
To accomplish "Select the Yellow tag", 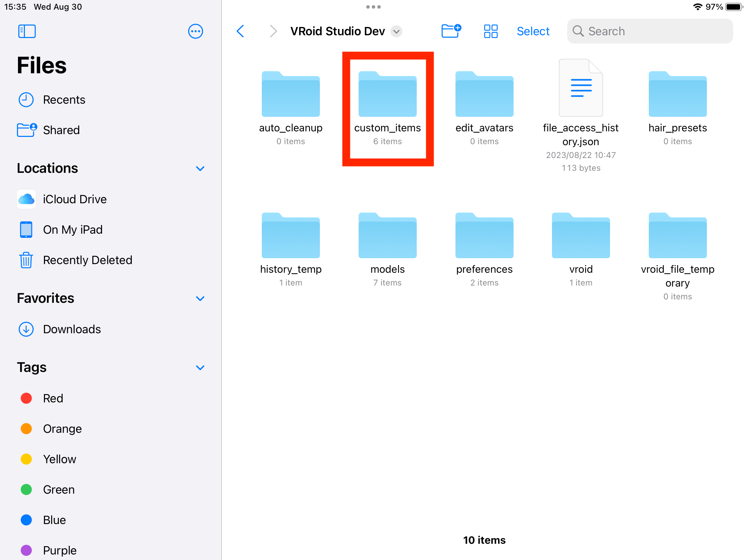I will [x=111, y=459].
